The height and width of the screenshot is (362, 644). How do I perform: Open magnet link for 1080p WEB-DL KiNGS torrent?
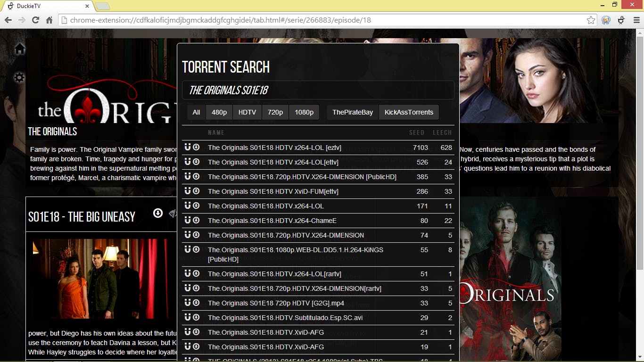click(x=187, y=249)
